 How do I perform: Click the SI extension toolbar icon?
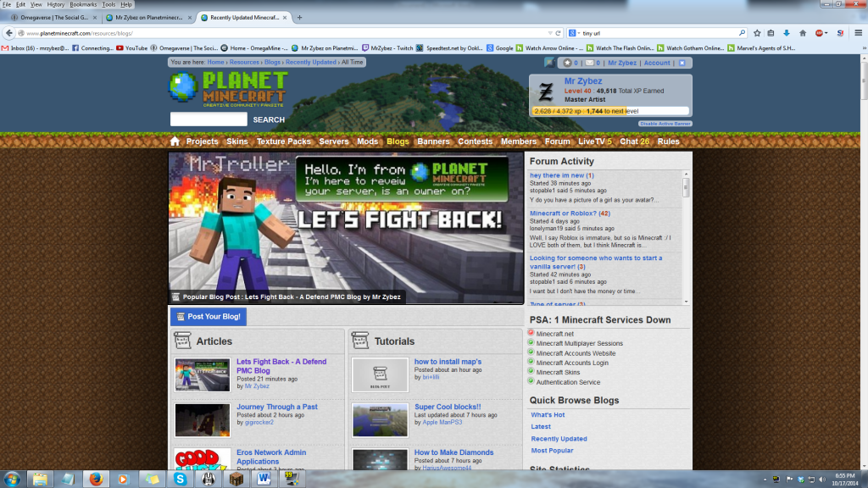point(840,33)
